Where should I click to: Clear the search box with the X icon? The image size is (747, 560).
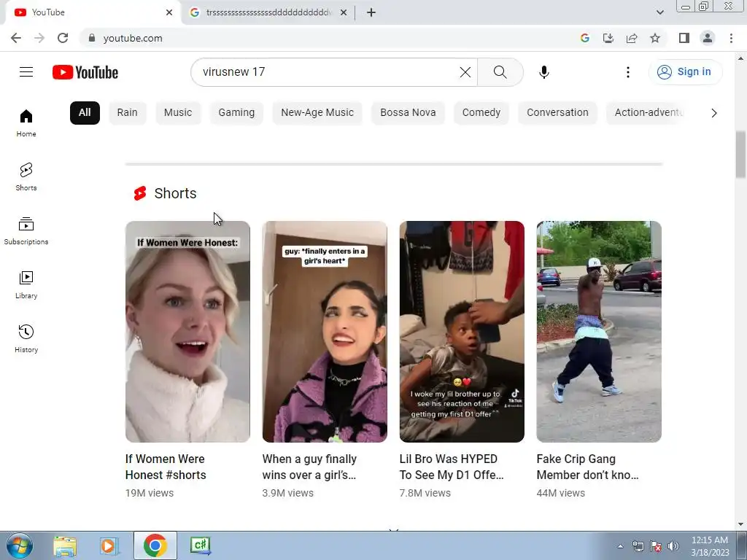tap(465, 72)
